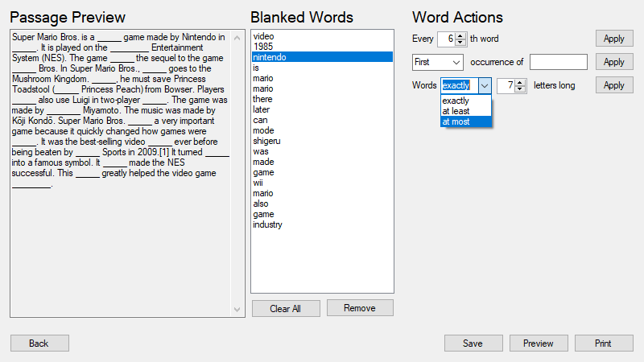The width and height of the screenshot is (644, 362).
Task: Select 'is' in the Blanked Words list
Action: point(322,68)
